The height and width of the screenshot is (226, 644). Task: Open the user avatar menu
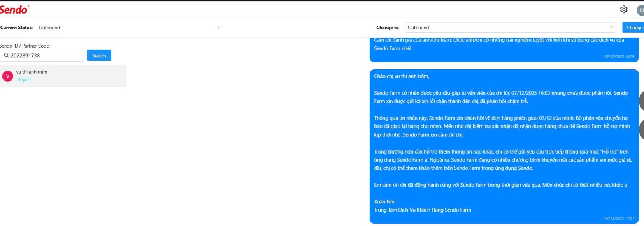pyautogui.click(x=640, y=10)
